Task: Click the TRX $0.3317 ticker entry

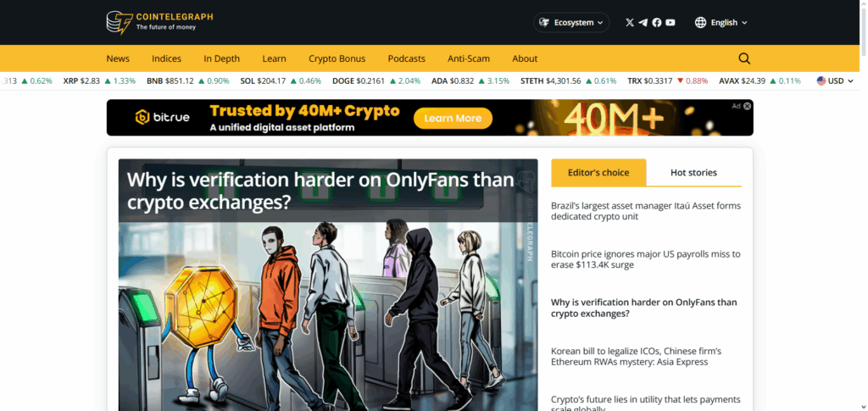Action: click(668, 81)
